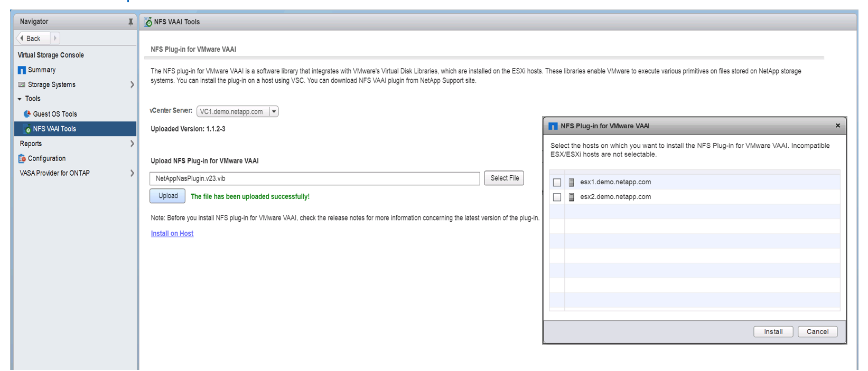The image size is (868, 371).
Task: Click the Guest OS Tools icon
Action: click(27, 114)
